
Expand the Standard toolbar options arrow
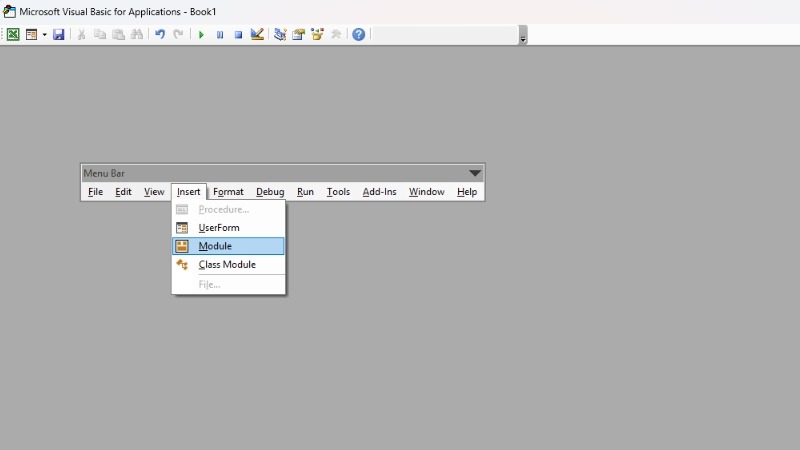click(522, 38)
